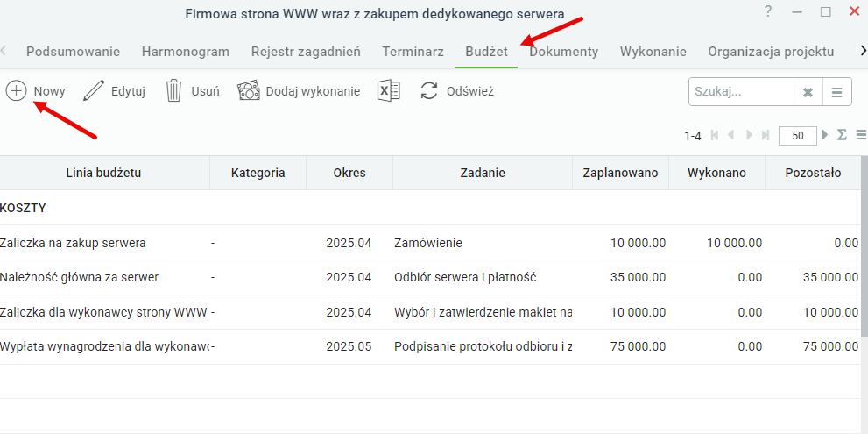Click the page size field showing 50

pos(798,135)
